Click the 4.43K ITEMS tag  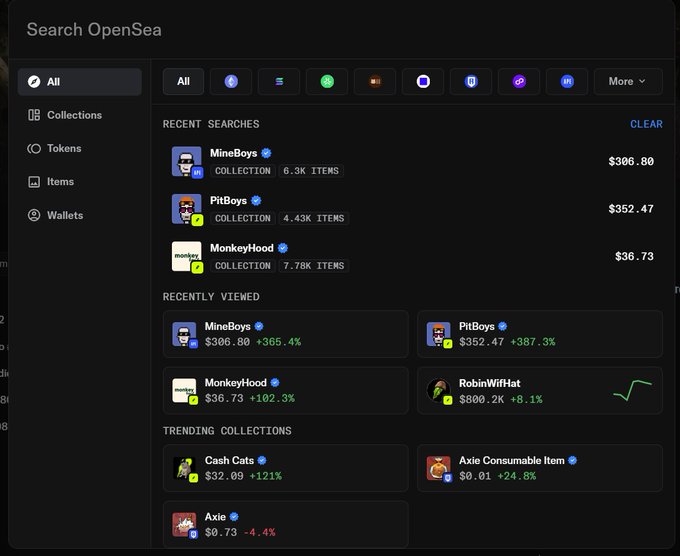[x=314, y=218]
